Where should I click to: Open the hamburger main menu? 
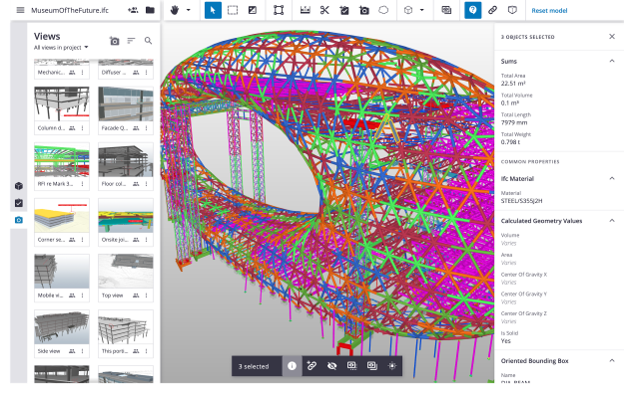coord(20,10)
